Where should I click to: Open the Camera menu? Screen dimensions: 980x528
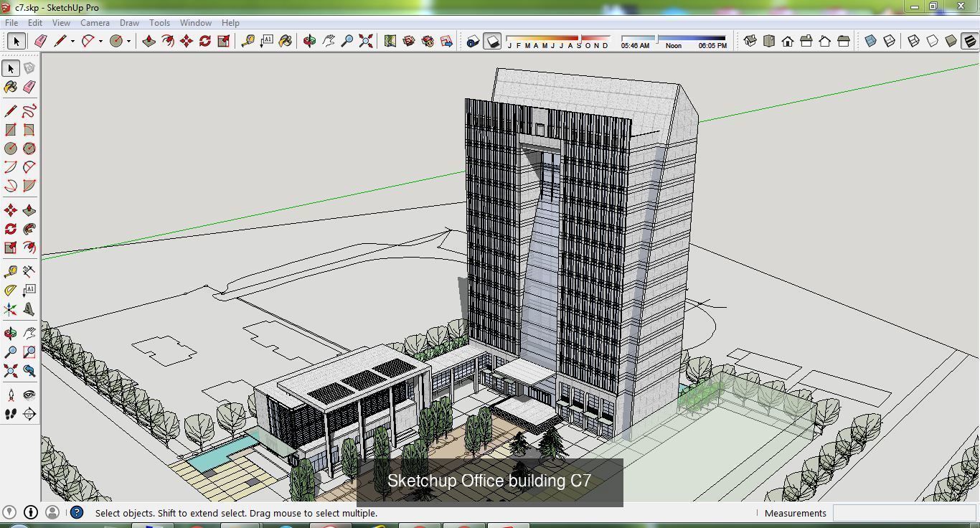pos(95,23)
